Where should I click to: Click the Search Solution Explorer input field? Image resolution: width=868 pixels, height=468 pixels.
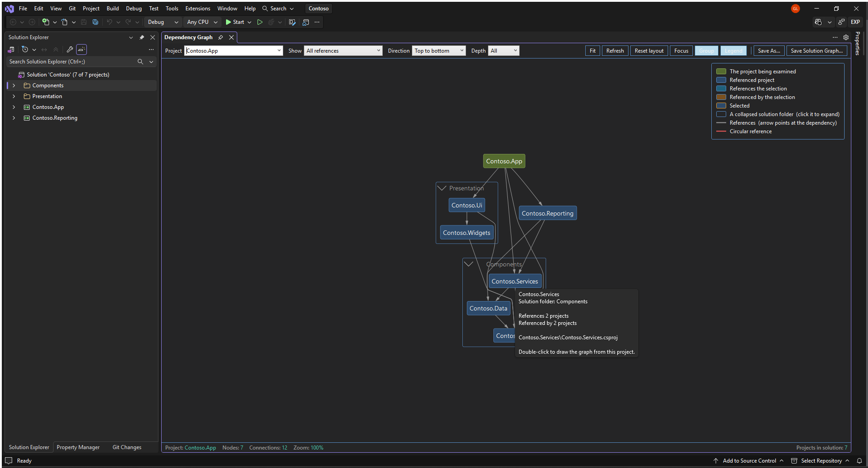point(72,62)
